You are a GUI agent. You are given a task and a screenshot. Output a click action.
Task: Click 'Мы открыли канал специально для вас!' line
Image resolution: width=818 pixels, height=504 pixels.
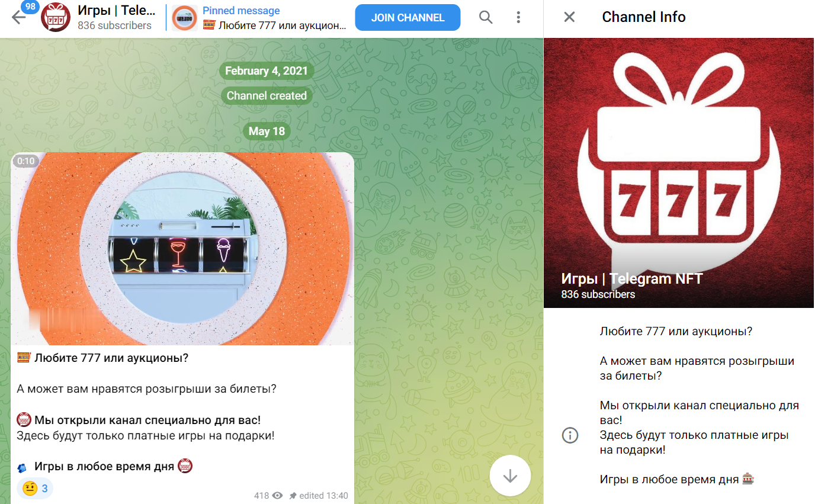pos(147,420)
